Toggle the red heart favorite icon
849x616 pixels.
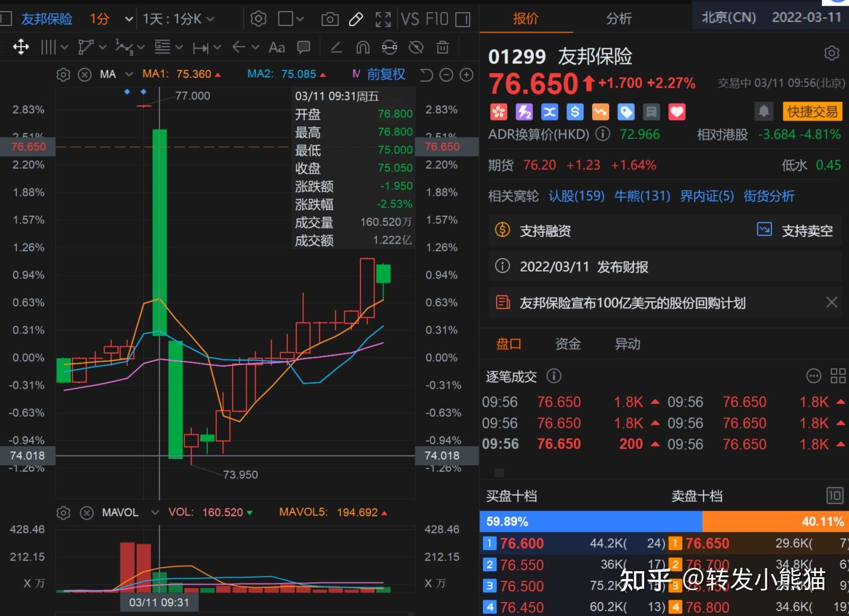[x=677, y=112]
